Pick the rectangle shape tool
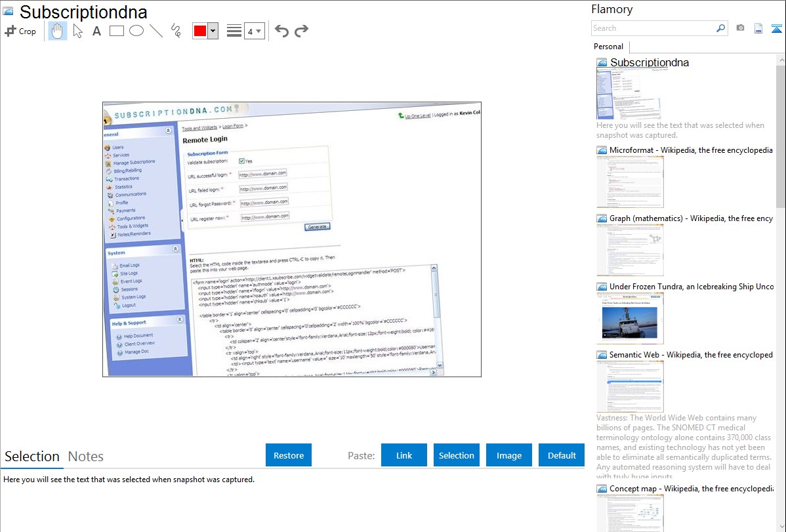Screen dimensions: 786x532 click(116, 31)
